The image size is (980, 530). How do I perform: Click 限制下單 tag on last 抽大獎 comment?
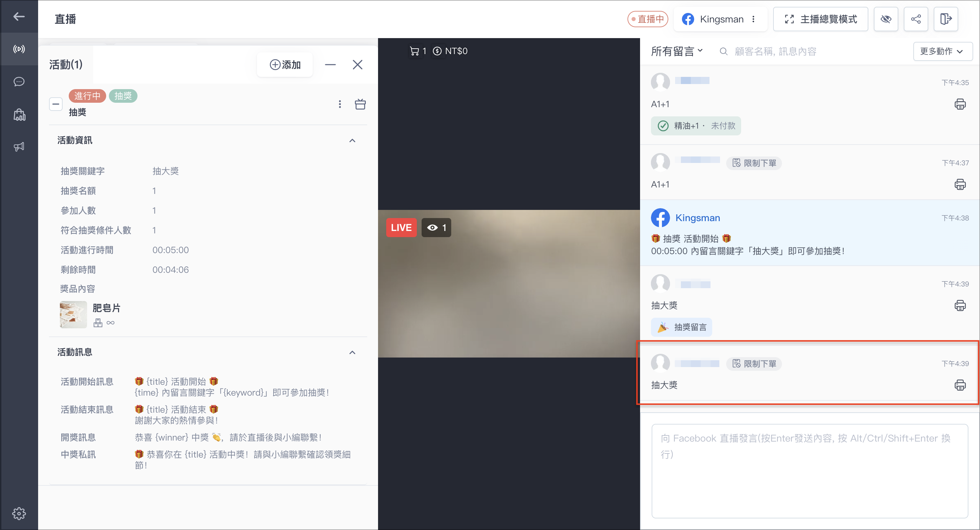(x=754, y=364)
